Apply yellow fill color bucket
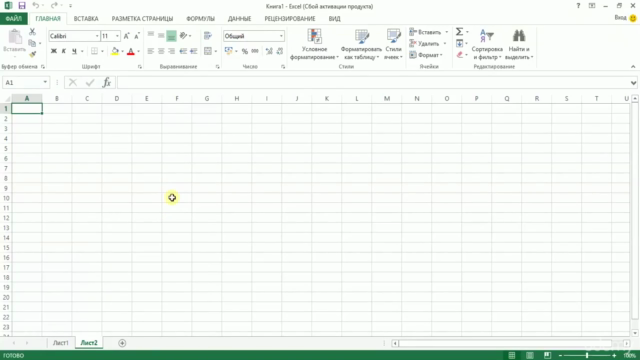 point(115,51)
